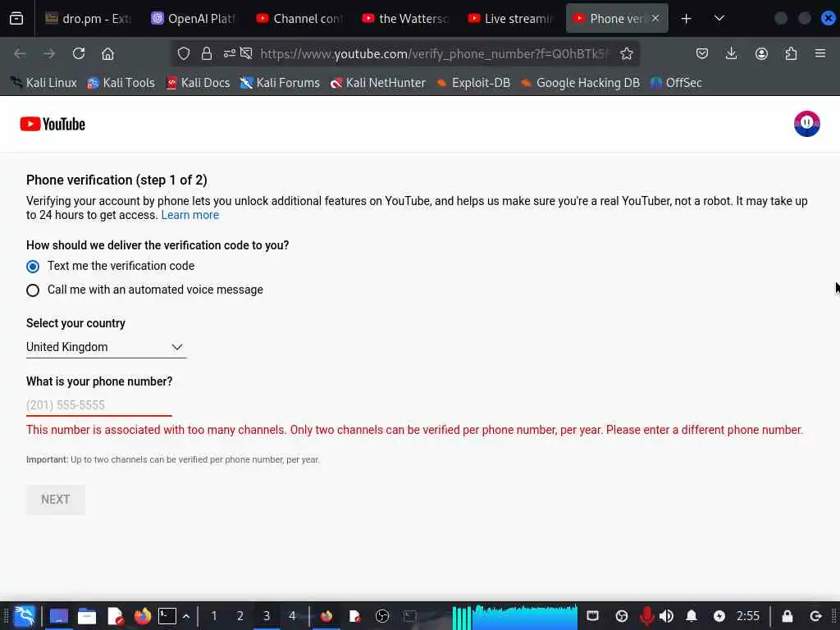Reload the current page
The image size is (840, 630).
[79, 53]
